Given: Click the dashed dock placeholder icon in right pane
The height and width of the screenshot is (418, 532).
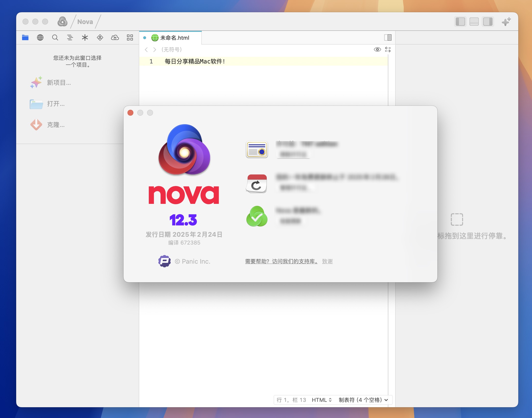Looking at the screenshot, I should pos(457,219).
